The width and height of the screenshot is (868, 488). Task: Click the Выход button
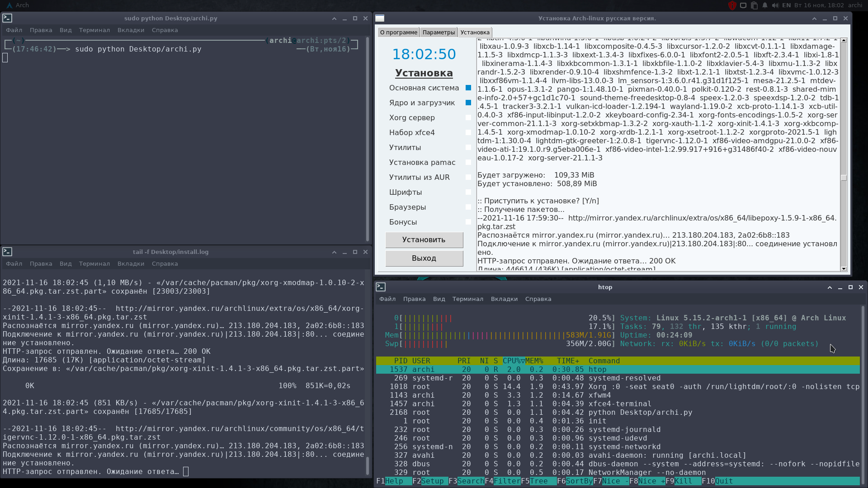tap(424, 258)
